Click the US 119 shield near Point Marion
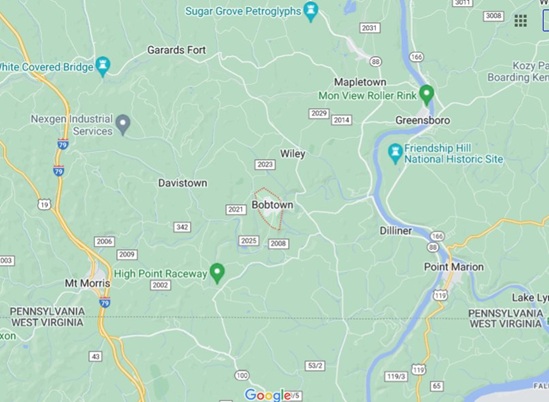This screenshot has height=402, width=549. 440,295
